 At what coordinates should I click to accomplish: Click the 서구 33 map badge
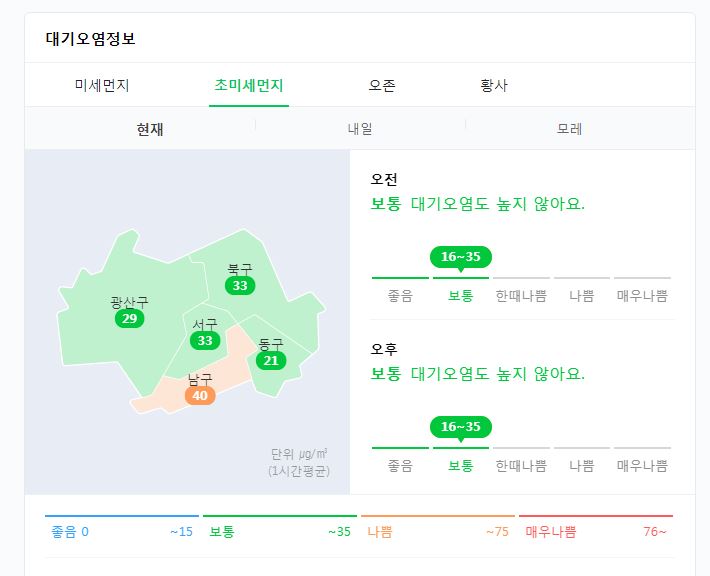(x=205, y=340)
